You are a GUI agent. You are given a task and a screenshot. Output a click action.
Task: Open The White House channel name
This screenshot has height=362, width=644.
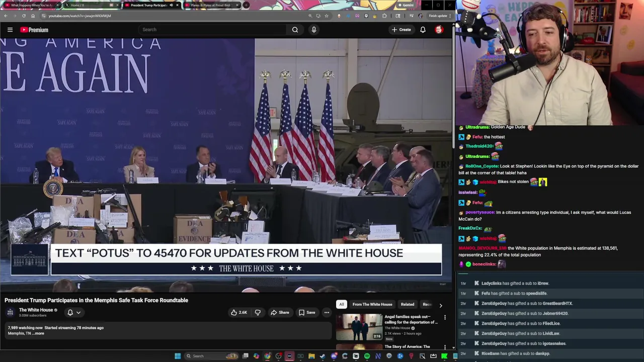tap(36, 310)
